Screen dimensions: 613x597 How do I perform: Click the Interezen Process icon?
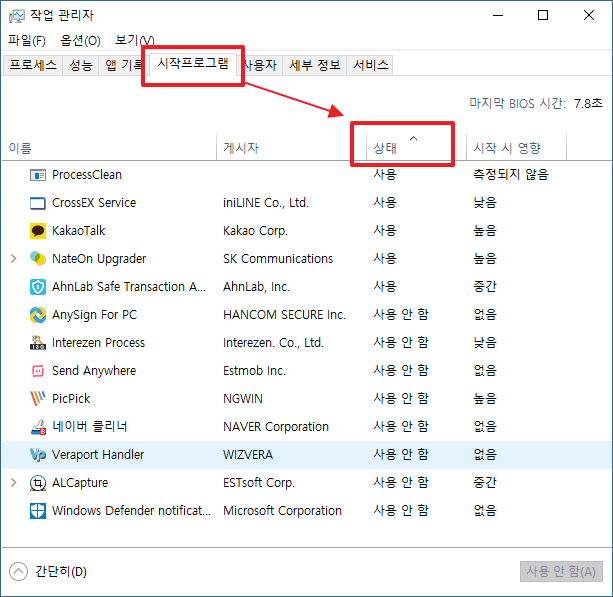pos(38,343)
